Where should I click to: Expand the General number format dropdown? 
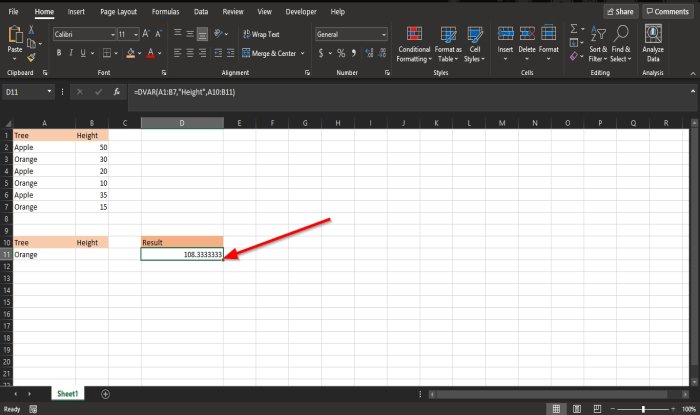tap(382, 34)
